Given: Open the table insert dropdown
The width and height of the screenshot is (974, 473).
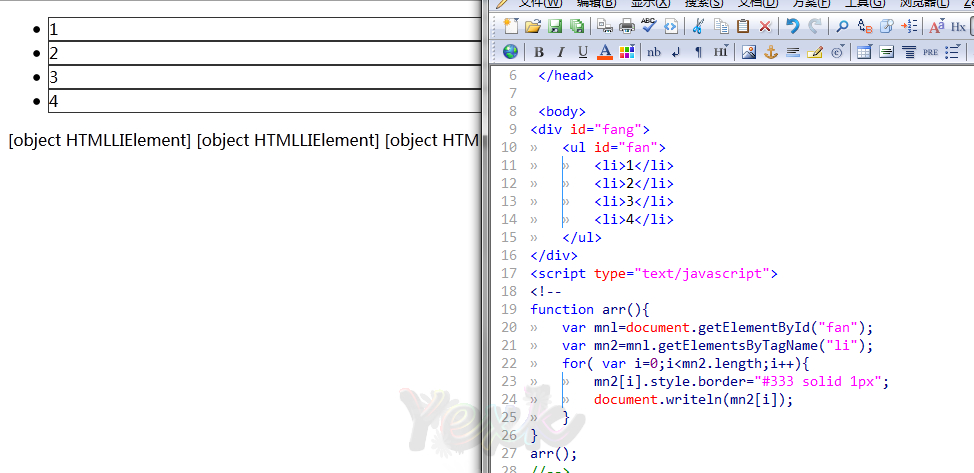Looking at the screenshot, I should (863, 52).
